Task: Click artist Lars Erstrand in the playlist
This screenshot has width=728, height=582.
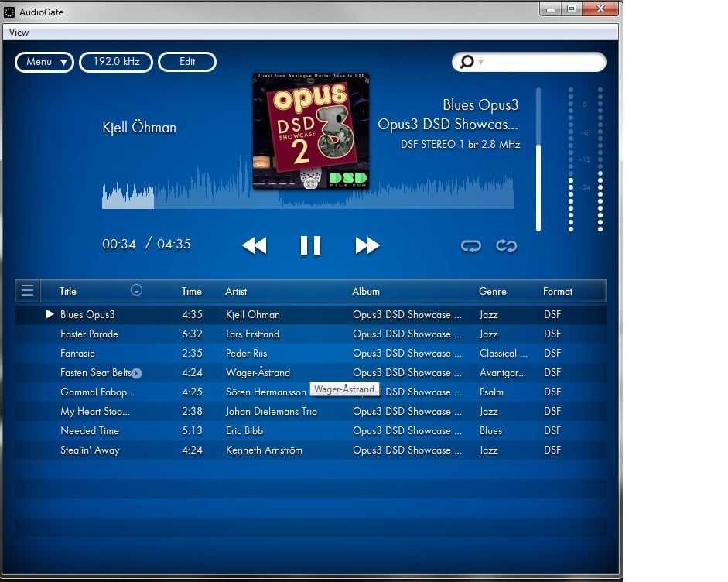Action: pyautogui.click(x=252, y=334)
